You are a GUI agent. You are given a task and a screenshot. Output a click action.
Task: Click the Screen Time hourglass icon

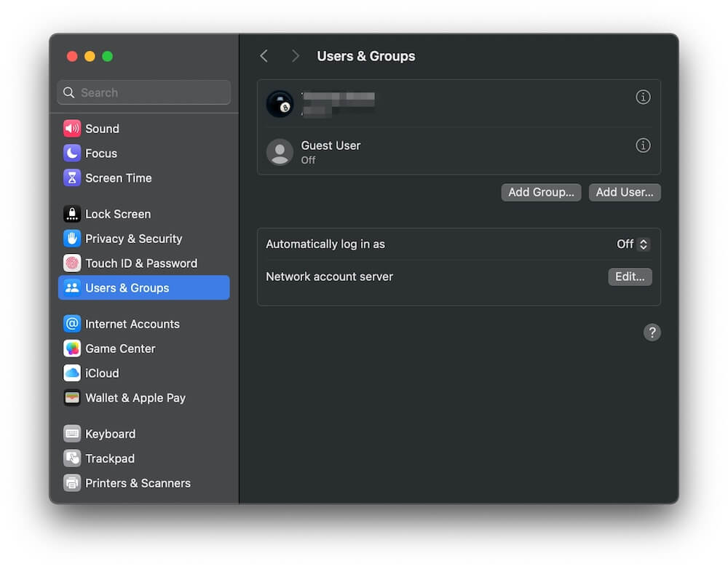[x=72, y=178]
